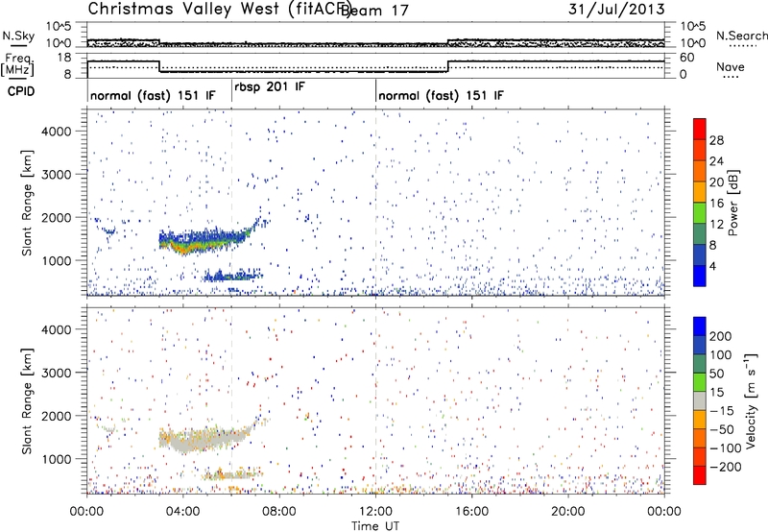Click the 4 label on the power colorbar
768x532 pixels.
click(x=712, y=266)
